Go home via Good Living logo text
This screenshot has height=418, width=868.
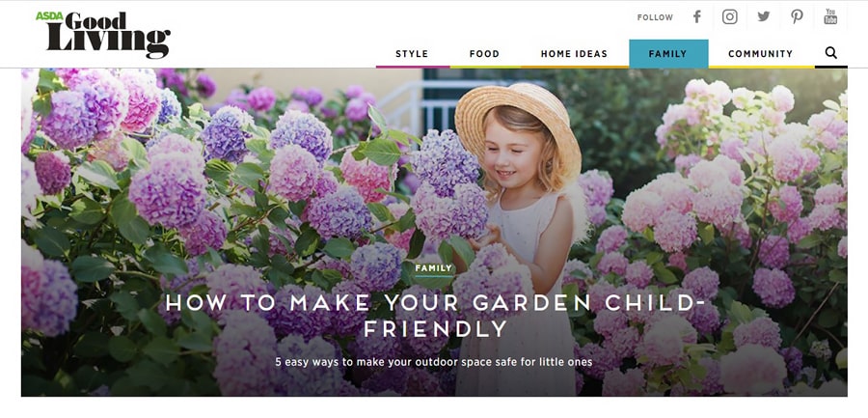[x=108, y=36]
